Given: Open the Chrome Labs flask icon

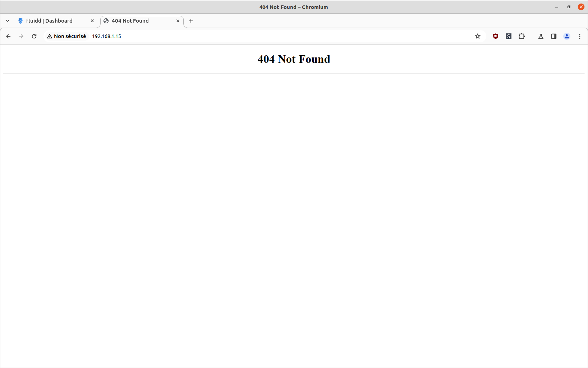Looking at the screenshot, I should [541, 36].
